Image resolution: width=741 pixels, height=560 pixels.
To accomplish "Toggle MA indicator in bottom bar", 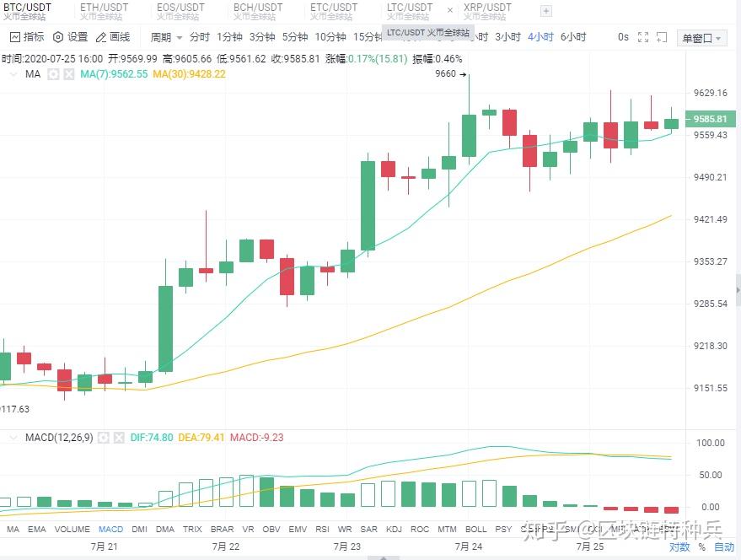I will tap(13, 530).
